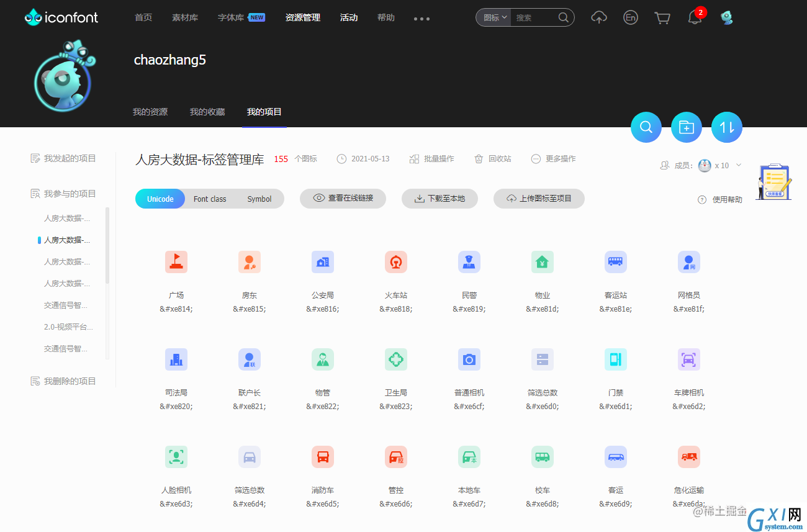Open 更多操作 more actions menu
Image resolution: width=807 pixels, height=532 pixels.
pos(554,159)
